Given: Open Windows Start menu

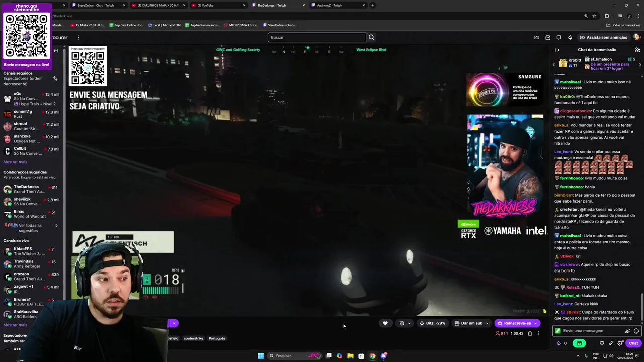Looking at the screenshot, I should [x=261, y=356].
